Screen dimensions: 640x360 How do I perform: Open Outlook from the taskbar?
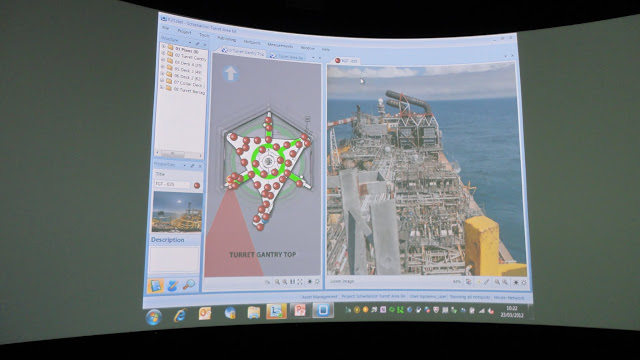point(205,313)
